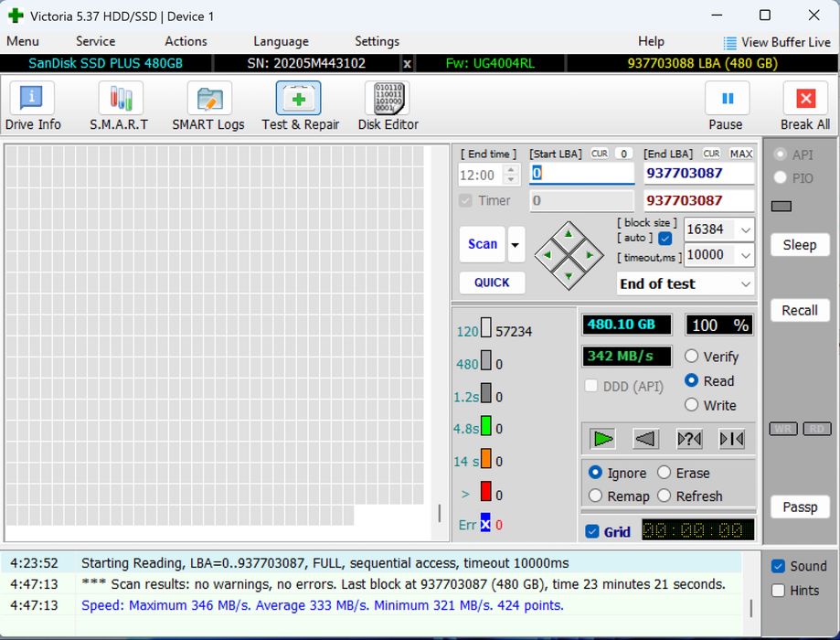Click the RD indicator
The height and width of the screenshot is (640, 840).
(x=817, y=429)
